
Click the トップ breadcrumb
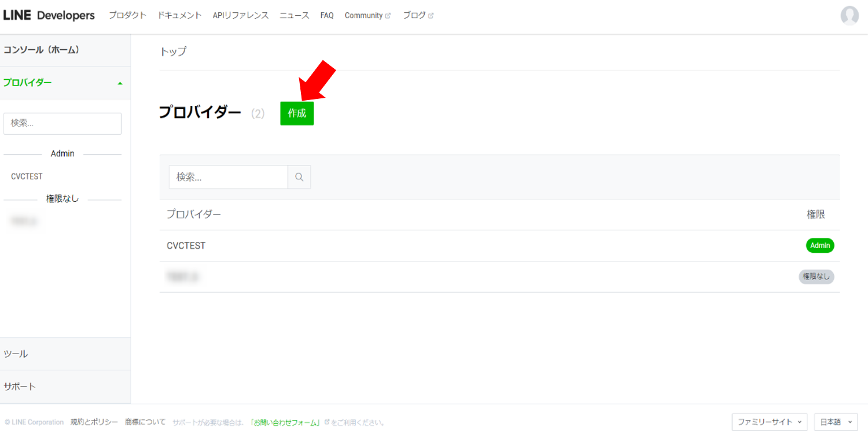pos(173,51)
